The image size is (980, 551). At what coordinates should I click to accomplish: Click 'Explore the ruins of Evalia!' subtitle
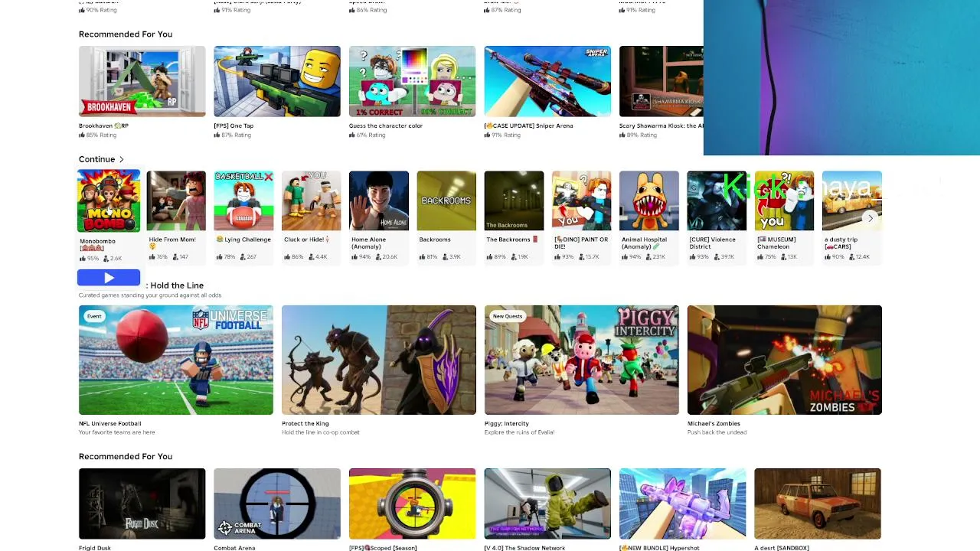pyautogui.click(x=518, y=432)
